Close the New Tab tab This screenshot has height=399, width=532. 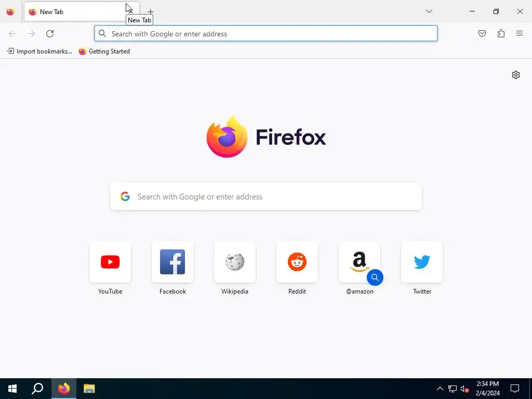pos(130,11)
